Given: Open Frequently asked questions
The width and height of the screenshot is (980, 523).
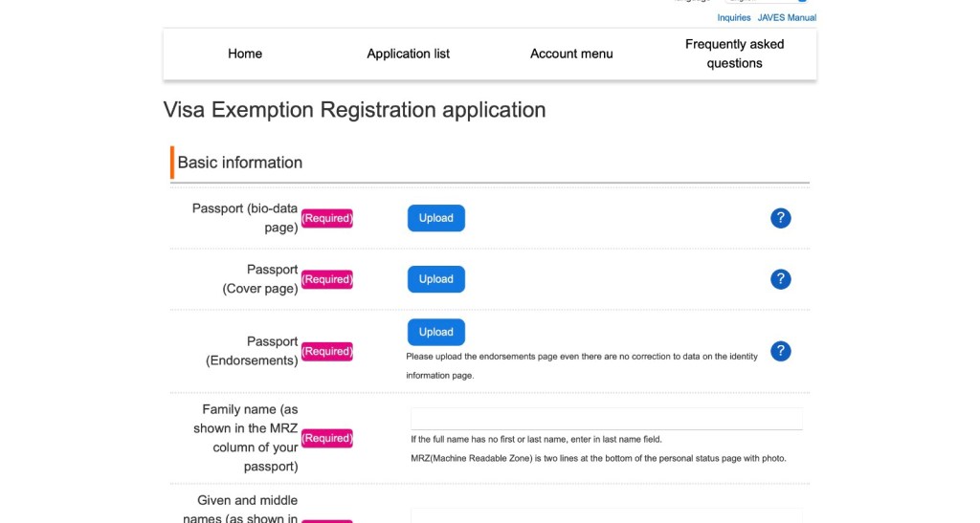Looking at the screenshot, I should pos(734,54).
